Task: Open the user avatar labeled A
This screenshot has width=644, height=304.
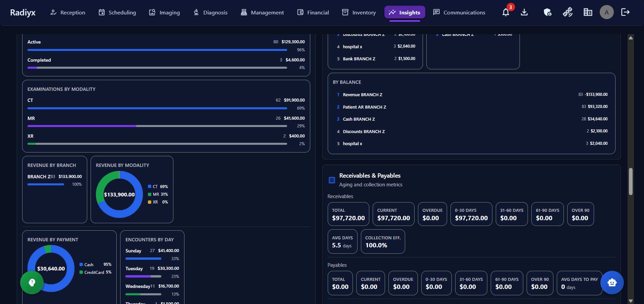Action: (606, 12)
